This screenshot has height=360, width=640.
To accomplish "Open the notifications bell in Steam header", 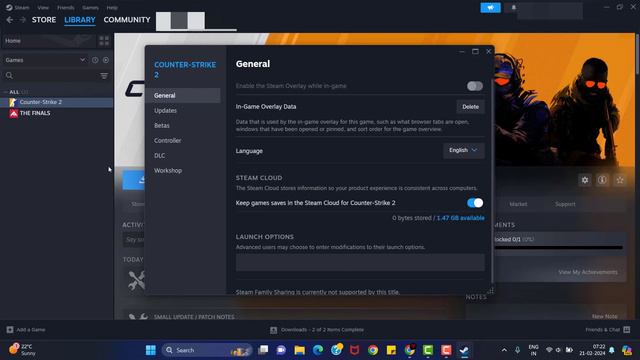I will (513, 8).
